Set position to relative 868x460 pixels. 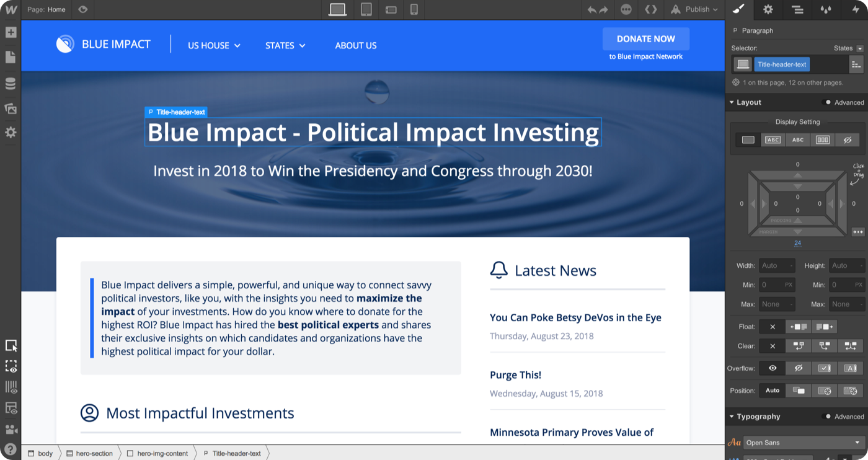(x=799, y=391)
